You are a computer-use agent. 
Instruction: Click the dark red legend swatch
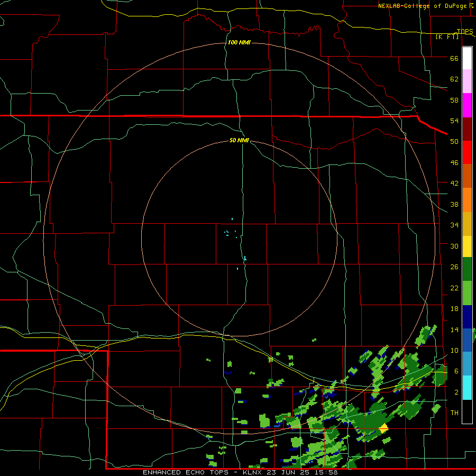click(467, 129)
